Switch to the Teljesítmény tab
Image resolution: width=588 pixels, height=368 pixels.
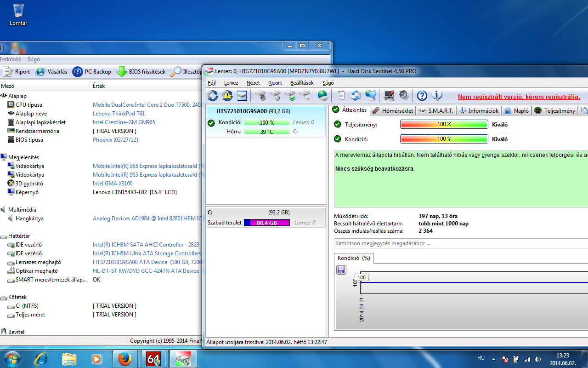point(555,110)
